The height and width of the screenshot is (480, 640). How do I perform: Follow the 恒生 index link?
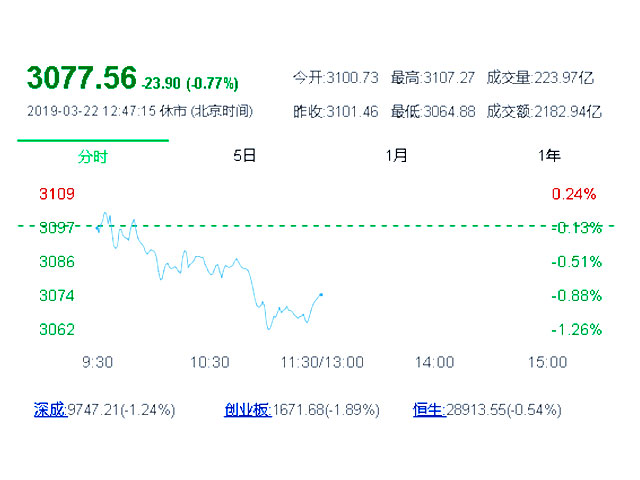click(429, 409)
